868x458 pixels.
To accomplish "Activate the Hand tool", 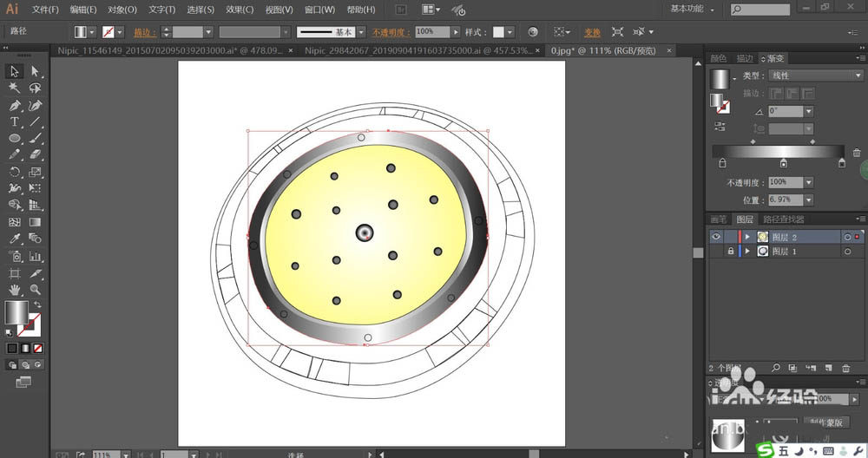I will (x=15, y=290).
